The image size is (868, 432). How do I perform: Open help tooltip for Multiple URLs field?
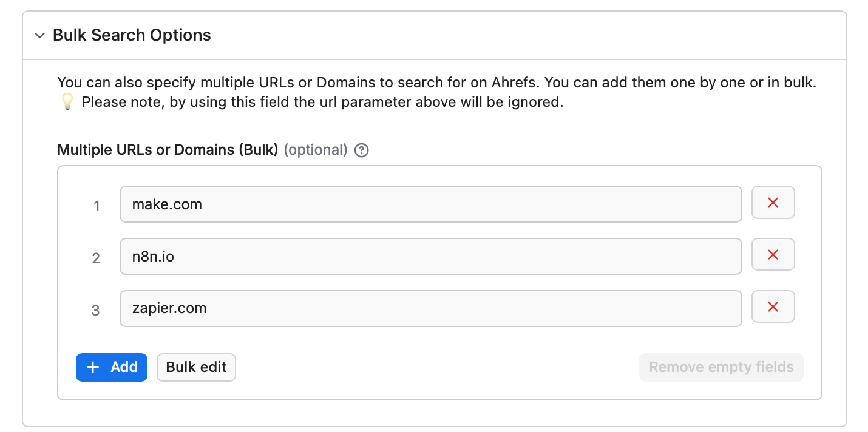click(361, 150)
